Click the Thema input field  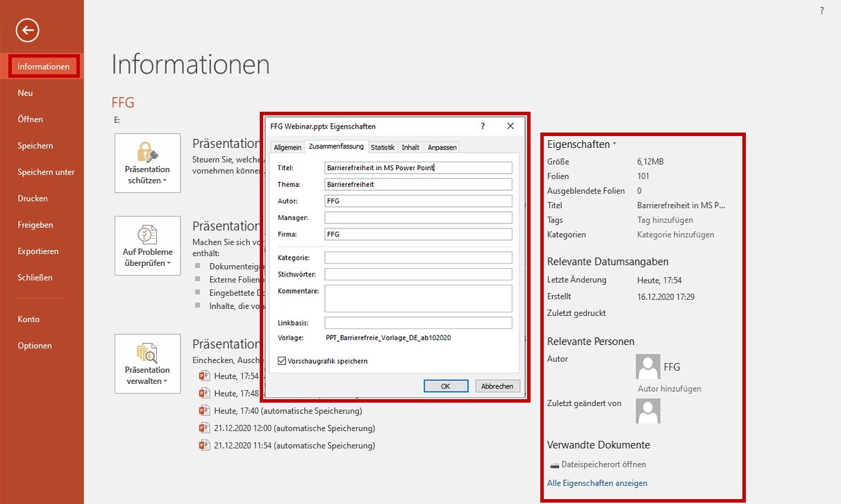(418, 185)
